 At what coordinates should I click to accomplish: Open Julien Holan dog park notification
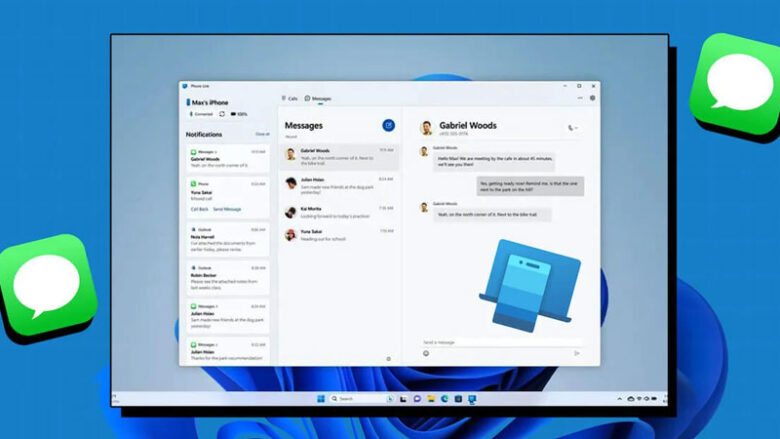point(228,316)
